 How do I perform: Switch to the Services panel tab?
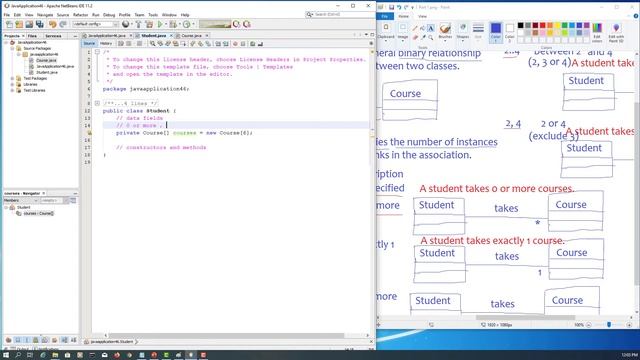coord(53,36)
